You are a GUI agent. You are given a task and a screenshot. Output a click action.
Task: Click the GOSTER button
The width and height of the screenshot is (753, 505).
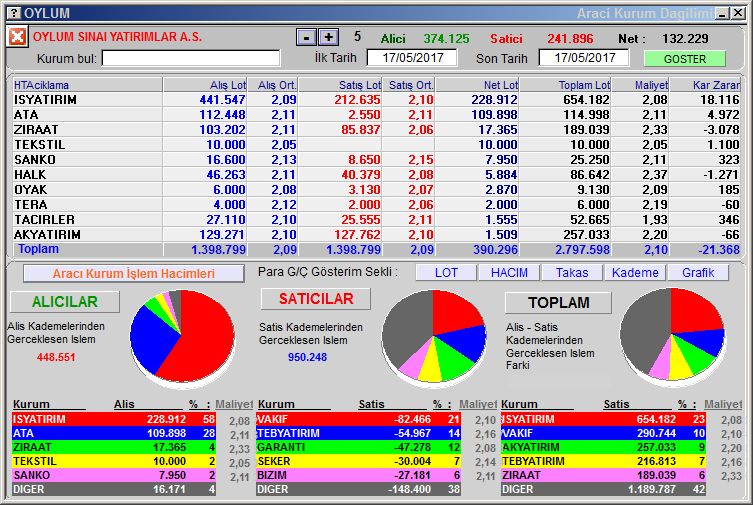click(x=684, y=59)
